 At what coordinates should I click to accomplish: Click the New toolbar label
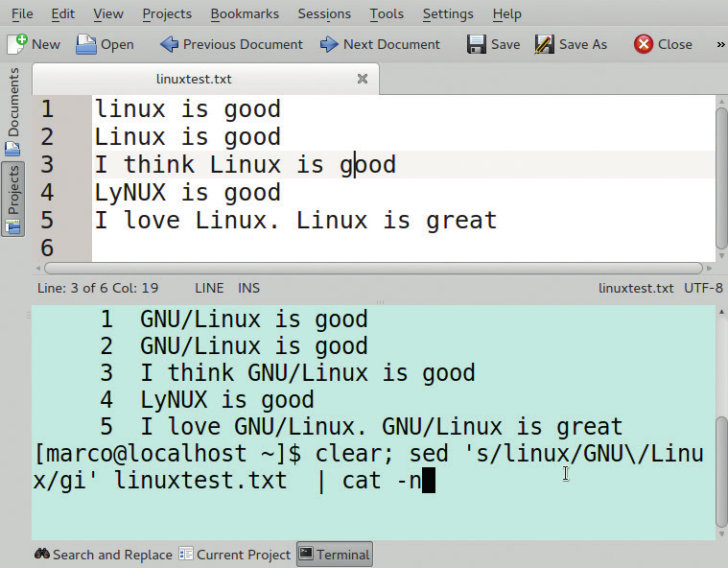46,44
